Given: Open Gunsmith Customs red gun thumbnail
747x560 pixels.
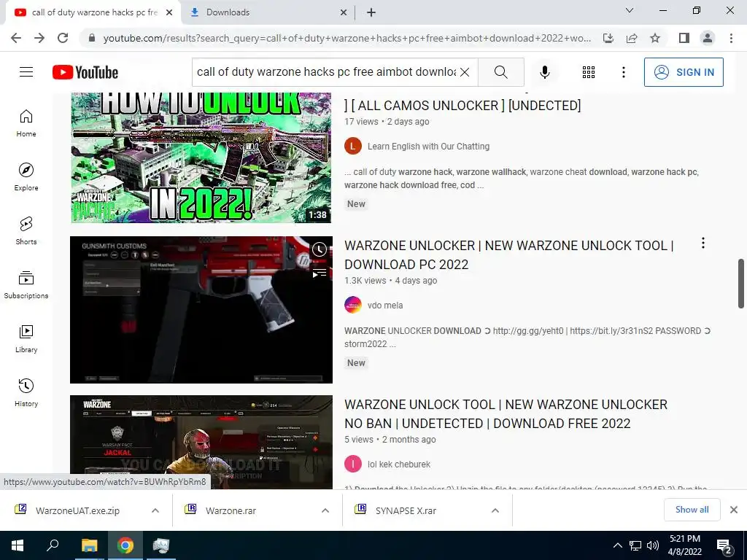Looking at the screenshot, I should tap(201, 309).
